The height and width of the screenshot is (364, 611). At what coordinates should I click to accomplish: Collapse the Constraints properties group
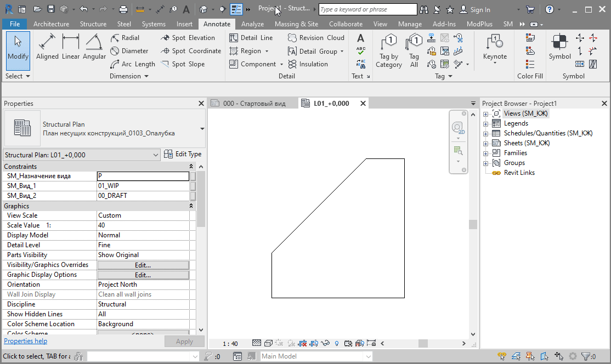191,167
